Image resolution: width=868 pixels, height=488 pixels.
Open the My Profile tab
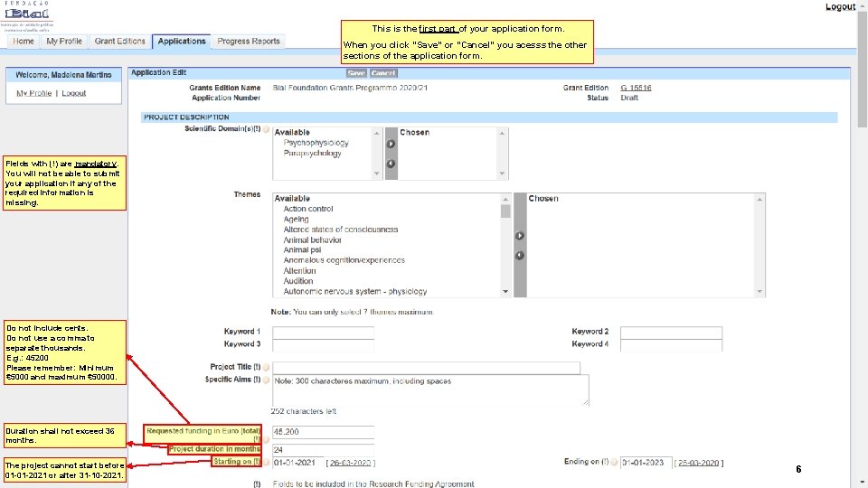point(64,42)
